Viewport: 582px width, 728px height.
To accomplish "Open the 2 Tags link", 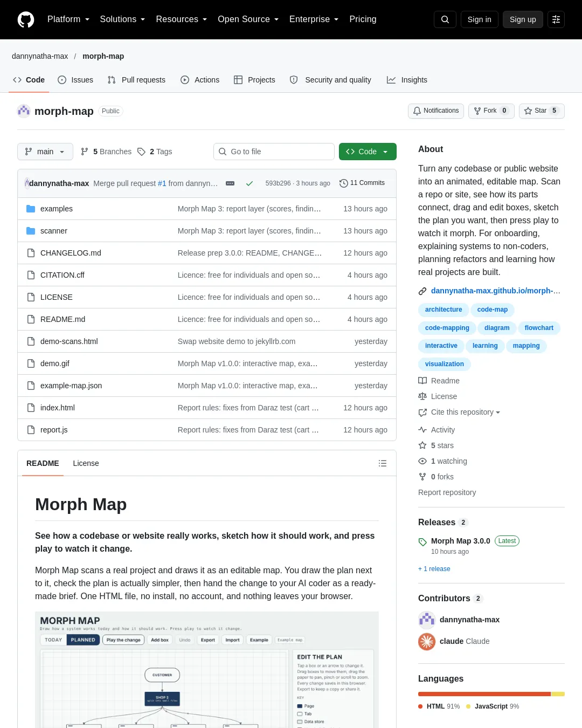I will (x=155, y=152).
